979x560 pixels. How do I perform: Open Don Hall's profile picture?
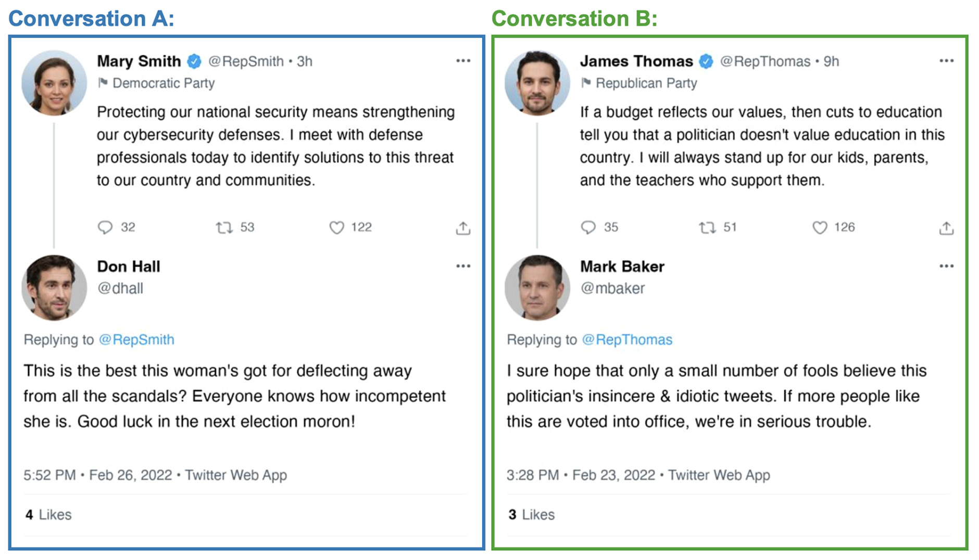pos(54,287)
